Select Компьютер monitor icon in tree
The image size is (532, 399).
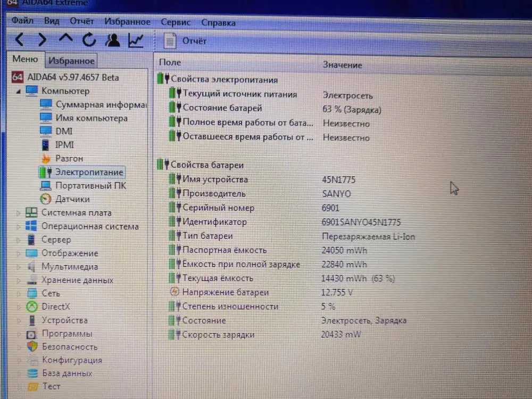(31, 90)
